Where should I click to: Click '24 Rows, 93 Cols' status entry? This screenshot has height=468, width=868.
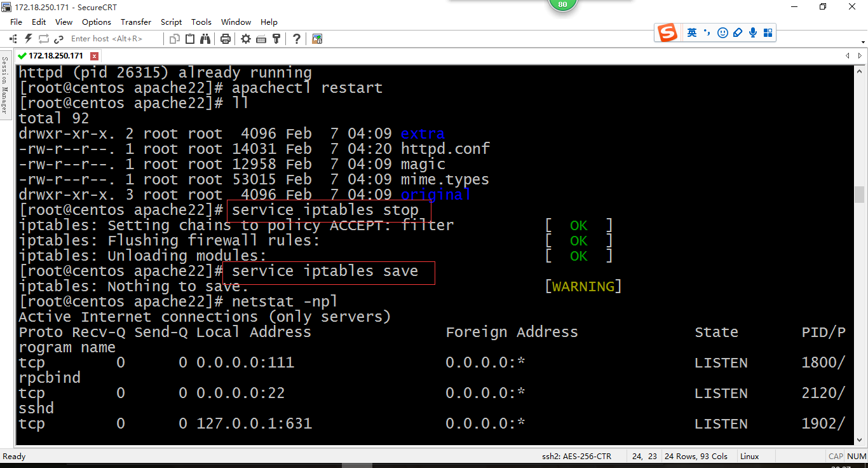[696, 457]
